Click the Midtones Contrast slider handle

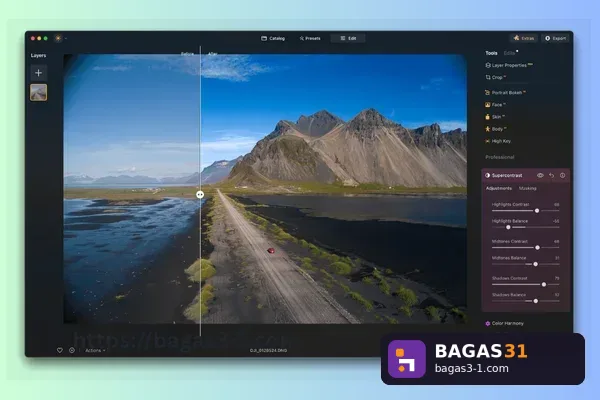click(537, 248)
